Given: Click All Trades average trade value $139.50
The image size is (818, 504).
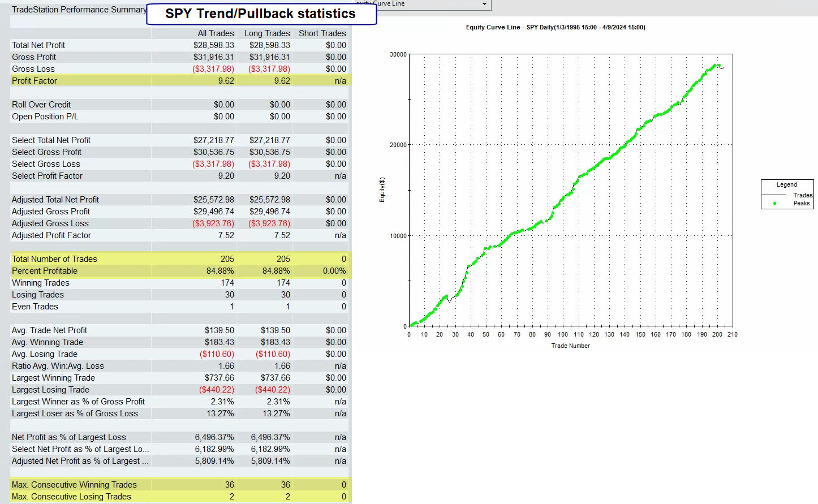Looking at the screenshot, I should pos(219,330).
